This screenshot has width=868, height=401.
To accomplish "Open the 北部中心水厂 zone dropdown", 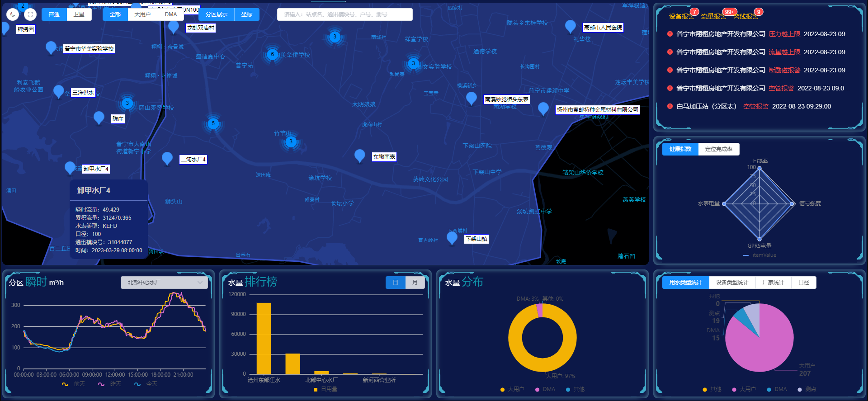I will (x=164, y=283).
